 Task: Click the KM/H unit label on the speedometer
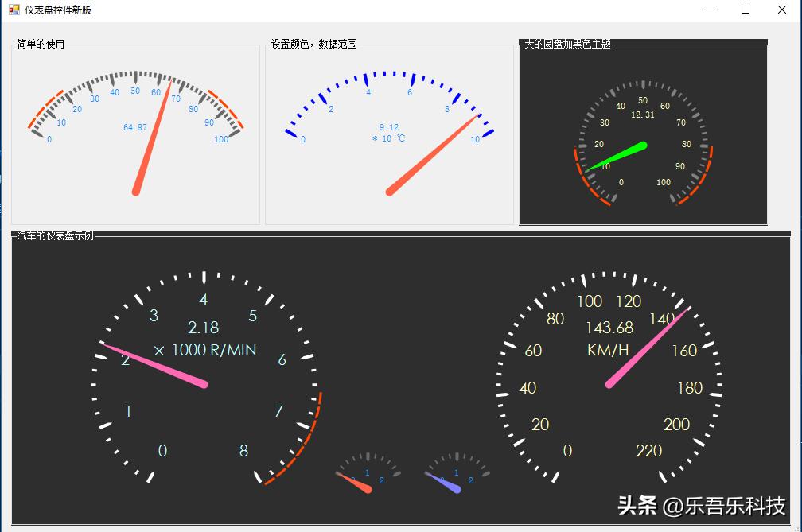point(606,349)
